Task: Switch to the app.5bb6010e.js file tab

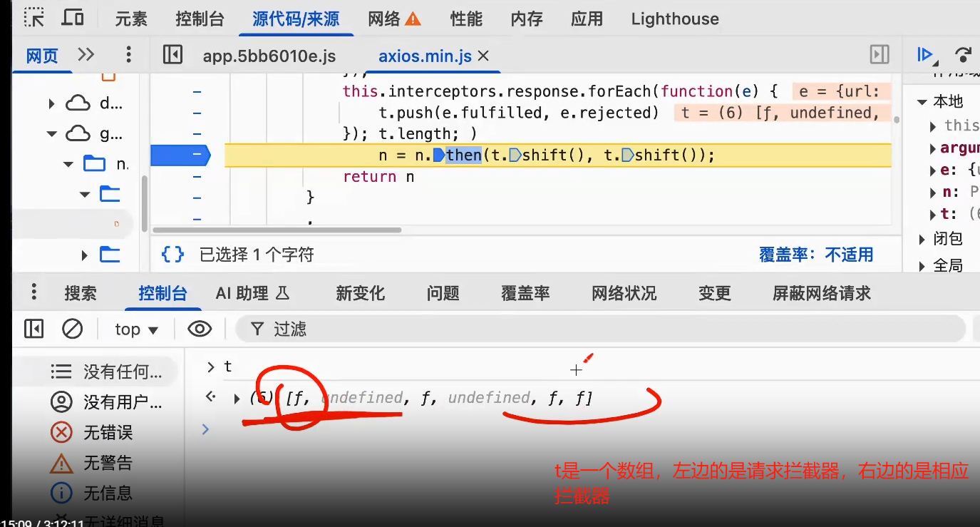Action: pyautogui.click(x=269, y=56)
